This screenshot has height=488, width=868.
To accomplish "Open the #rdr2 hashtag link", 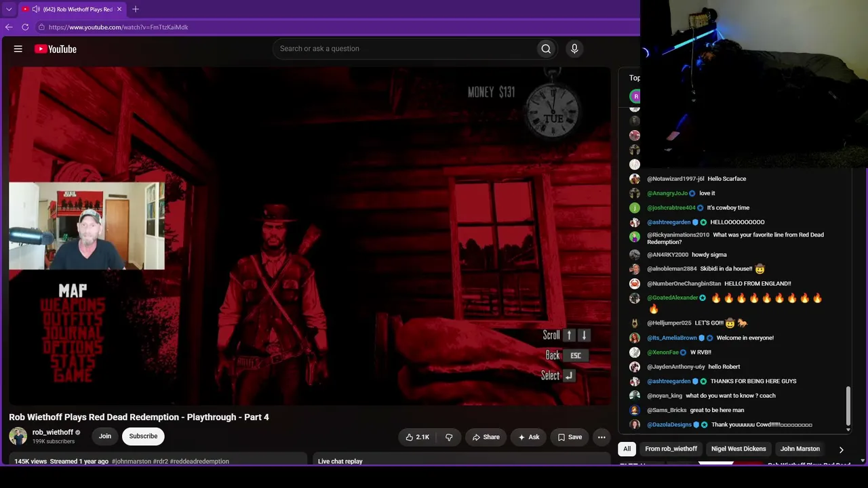I will (160, 462).
